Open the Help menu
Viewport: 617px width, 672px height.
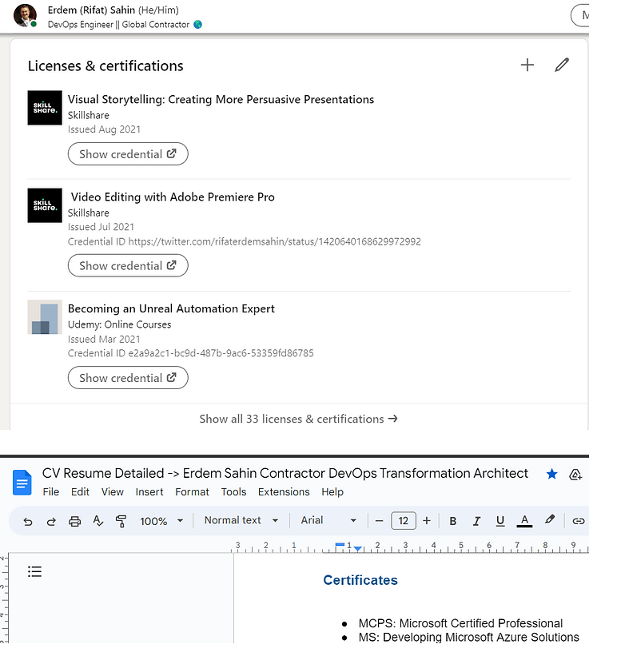(332, 492)
